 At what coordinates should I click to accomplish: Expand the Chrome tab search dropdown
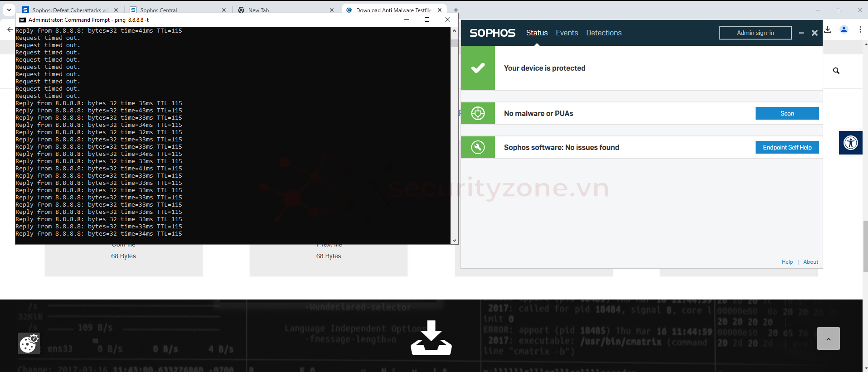[9, 10]
